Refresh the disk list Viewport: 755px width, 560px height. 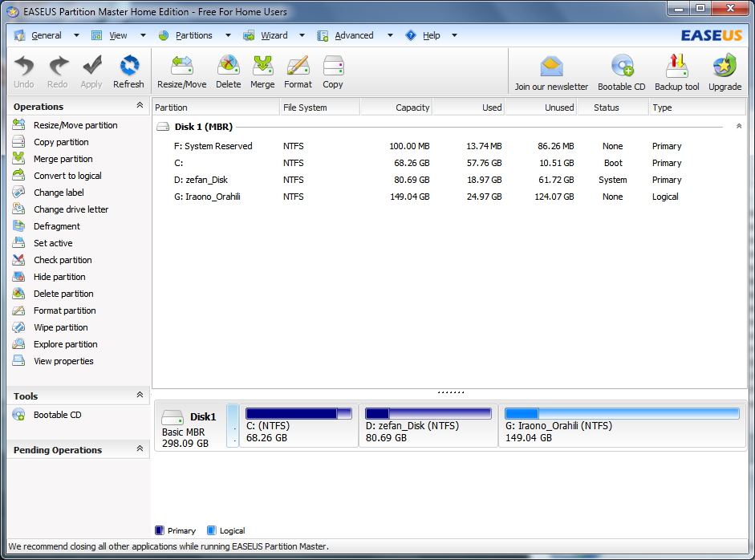point(128,71)
